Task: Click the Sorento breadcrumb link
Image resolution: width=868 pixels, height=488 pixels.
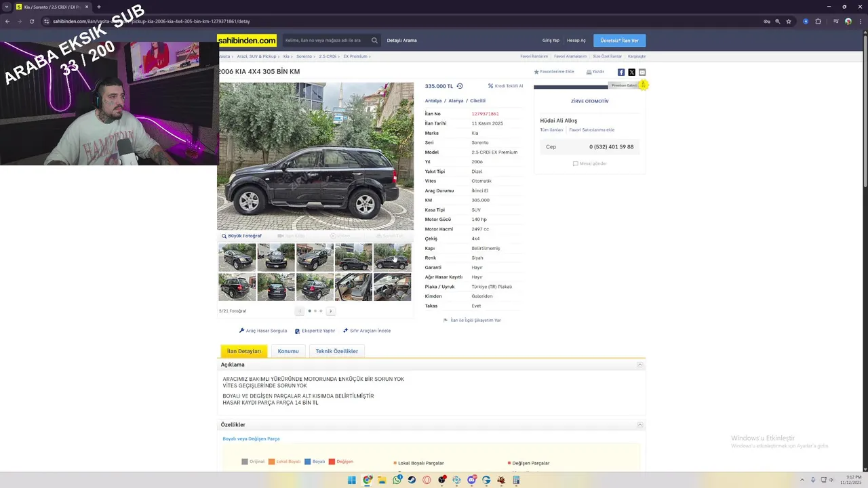Action: tap(304, 56)
